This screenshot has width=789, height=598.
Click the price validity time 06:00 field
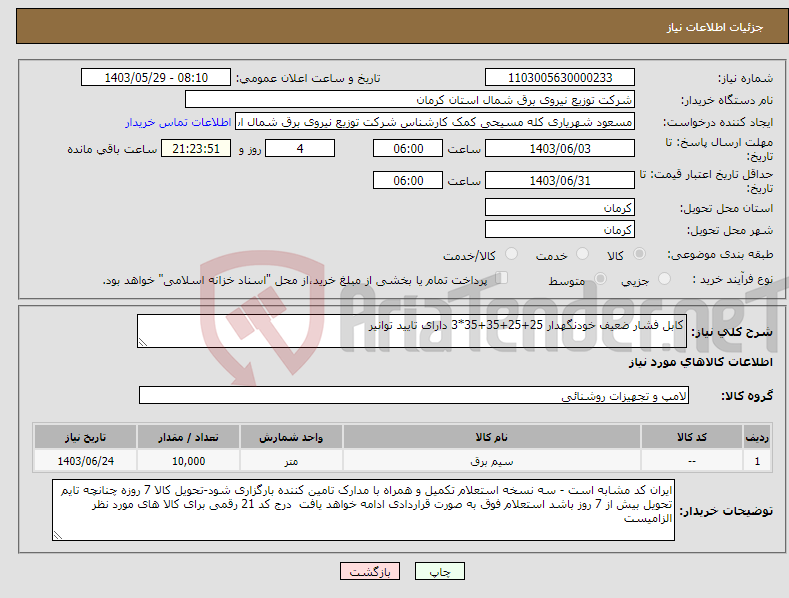point(408,180)
